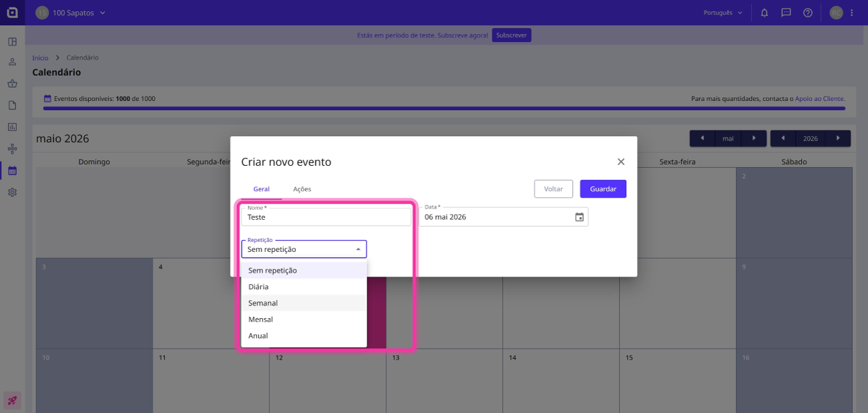Screen dimensions: 868x413
Task: Open the dashboard icon in sidebar
Action: click(x=12, y=41)
